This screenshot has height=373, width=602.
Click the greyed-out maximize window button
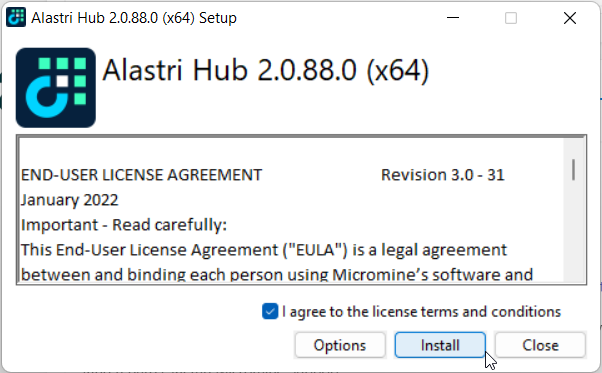(511, 18)
